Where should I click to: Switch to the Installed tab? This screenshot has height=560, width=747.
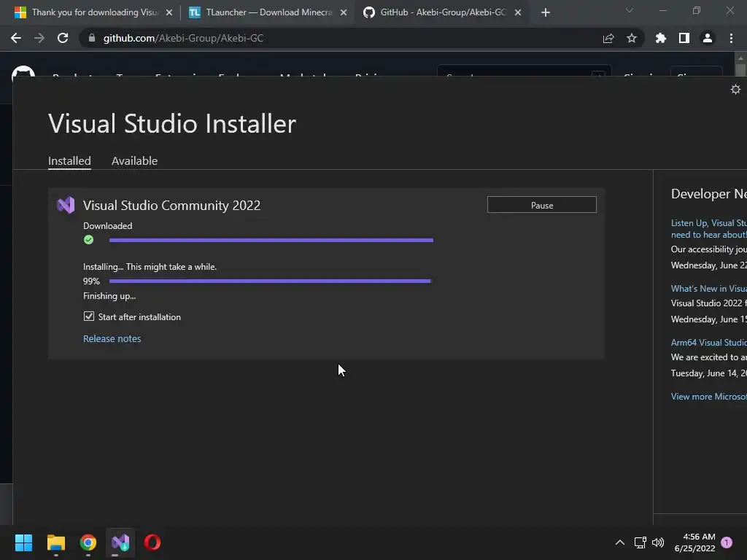69,161
